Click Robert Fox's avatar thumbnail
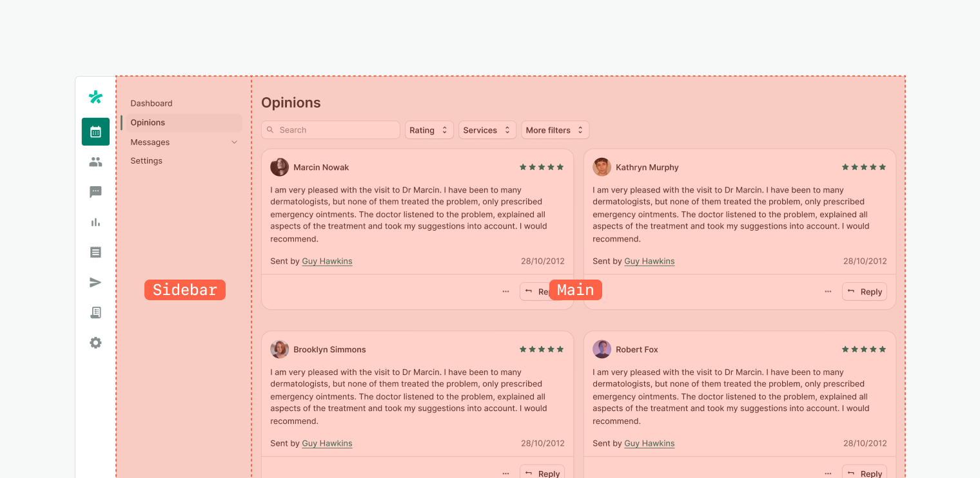The height and width of the screenshot is (478, 980). point(602,349)
